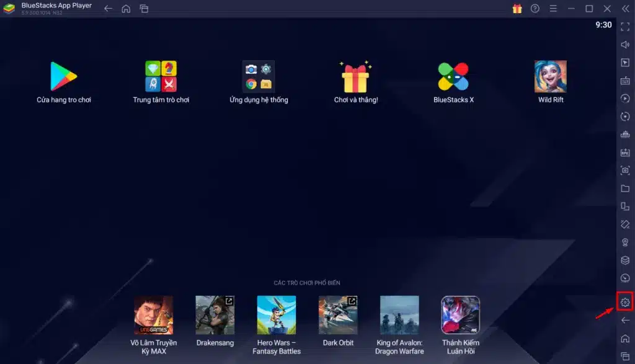Collapse the sidebar with double chevron
Screen dimensions: 635x364
pyautogui.click(x=625, y=9)
